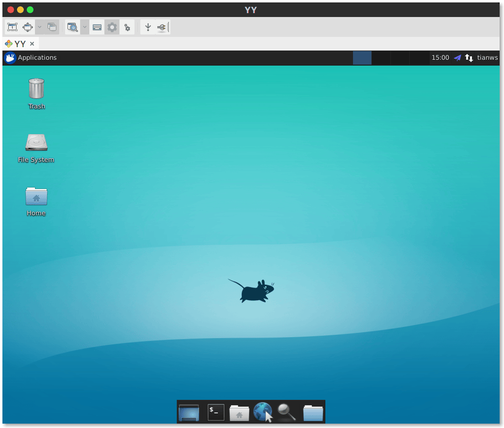Click the clock showing 15:00
The width and height of the screenshot is (504, 428).
click(440, 58)
